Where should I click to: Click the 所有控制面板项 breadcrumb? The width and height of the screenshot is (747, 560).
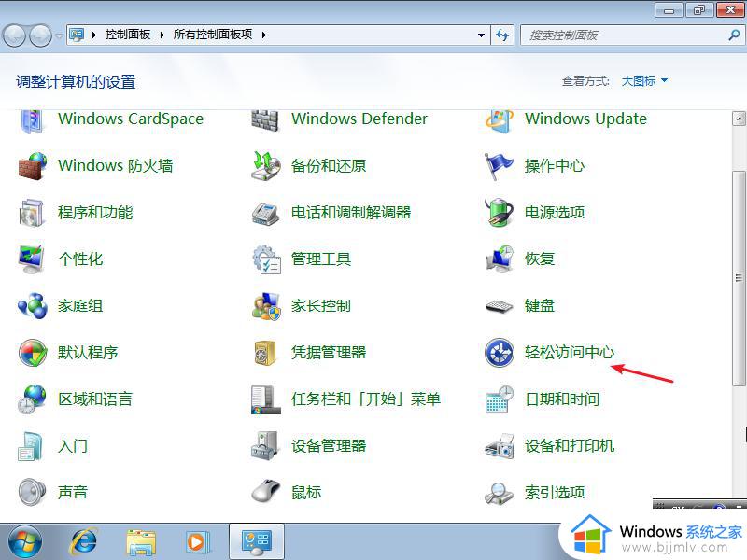[x=213, y=35]
